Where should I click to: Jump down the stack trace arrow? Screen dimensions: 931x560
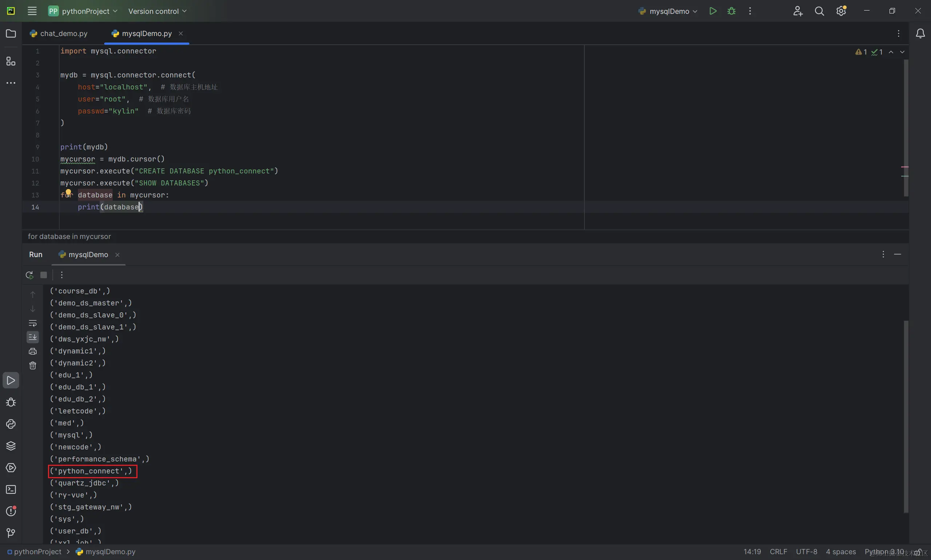coord(33,309)
